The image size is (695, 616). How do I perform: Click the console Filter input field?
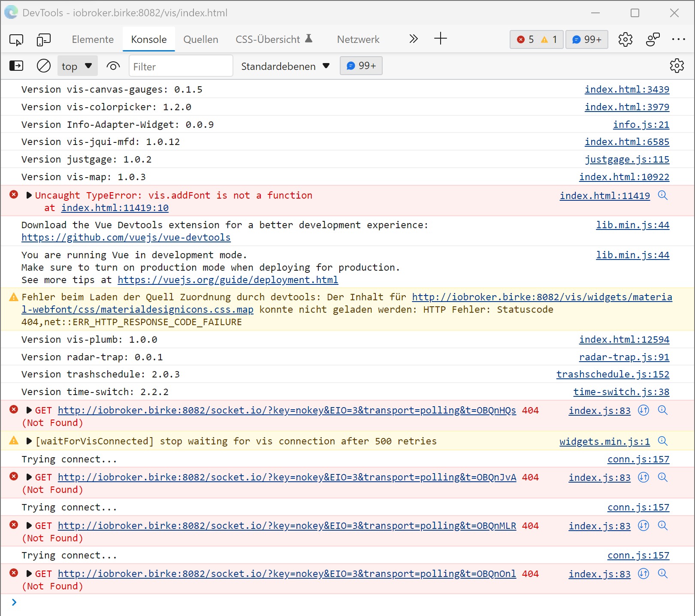pos(181,66)
